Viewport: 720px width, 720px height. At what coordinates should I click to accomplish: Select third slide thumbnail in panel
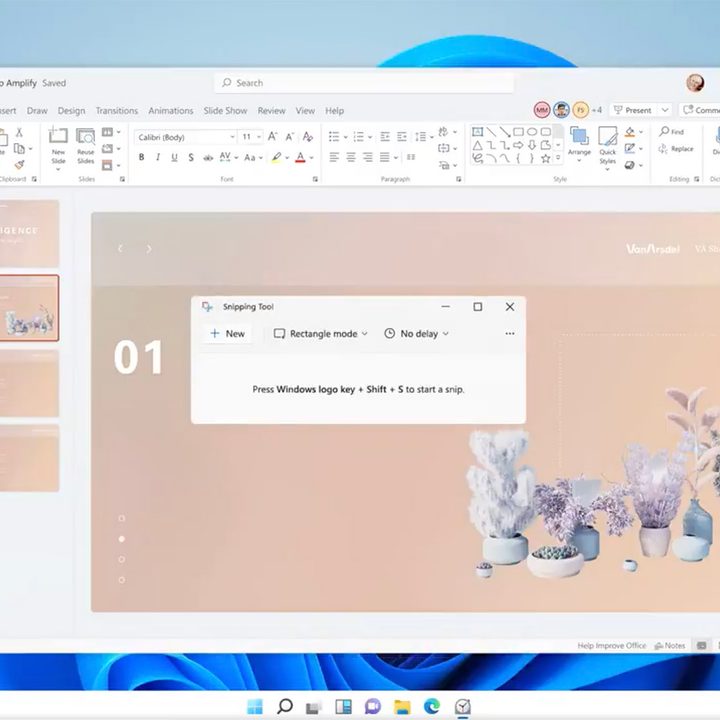[29, 383]
